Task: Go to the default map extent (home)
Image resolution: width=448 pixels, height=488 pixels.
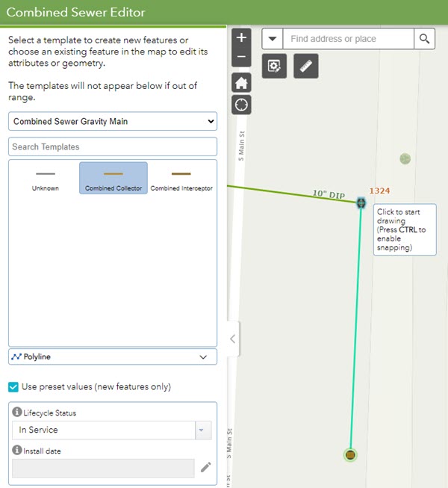Action: point(241,83)
